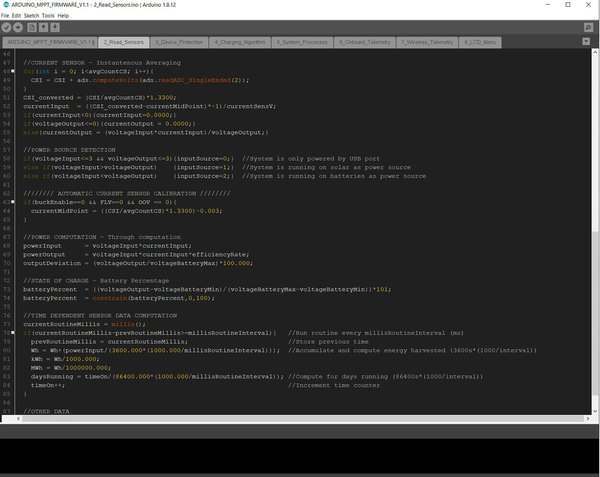Switch to the 3_Device_Protection tab
Screen dimensions: 600x477
pos(179,42)
